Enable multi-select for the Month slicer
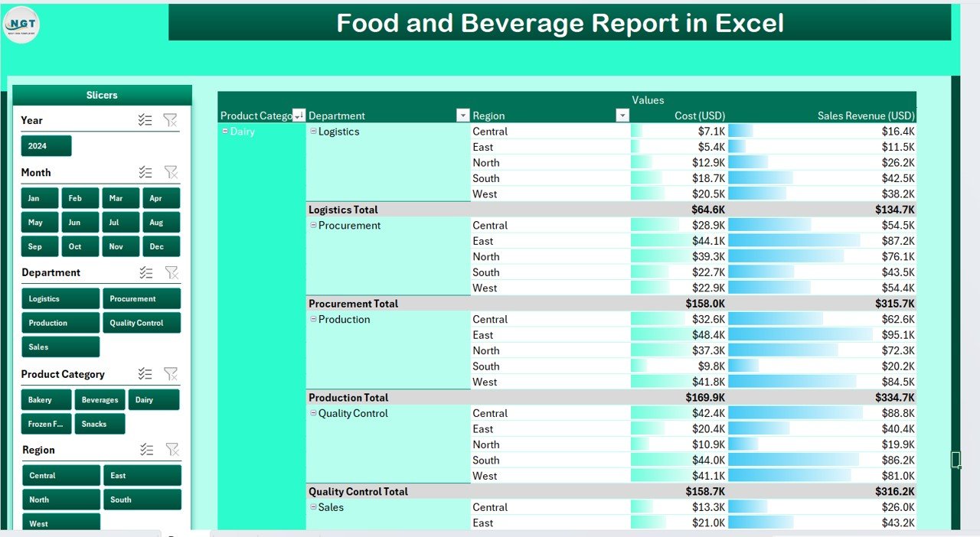Viewport: 980px width, 537px height. tap(145, 172)
